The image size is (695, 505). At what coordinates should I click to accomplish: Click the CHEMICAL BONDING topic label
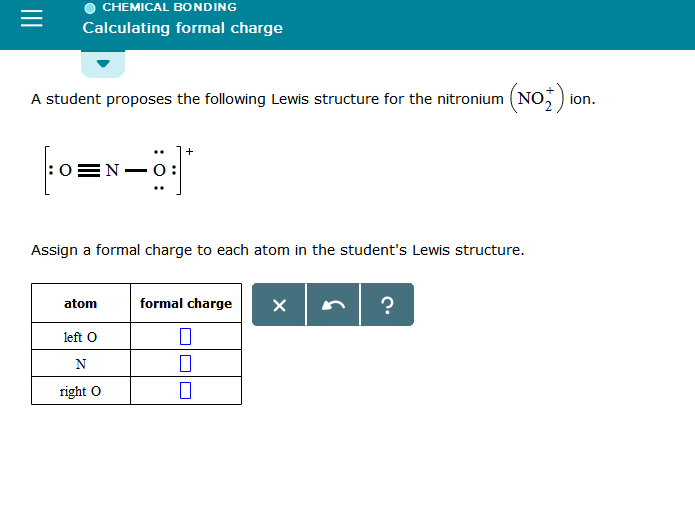point(169,7)
